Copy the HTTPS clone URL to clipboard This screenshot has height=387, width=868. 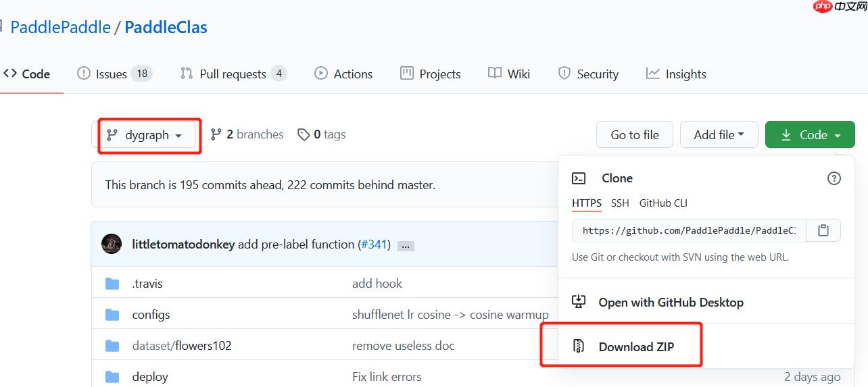pos(823,230)
